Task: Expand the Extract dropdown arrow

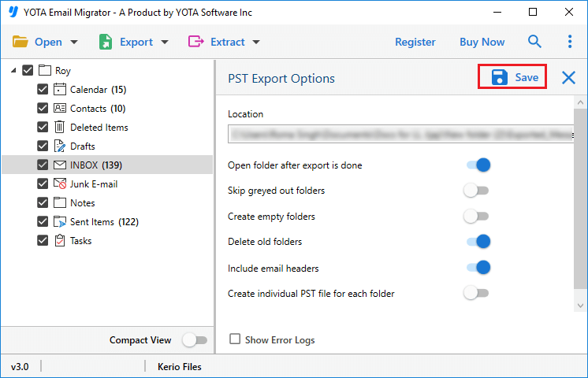Action: click(256, 42)
